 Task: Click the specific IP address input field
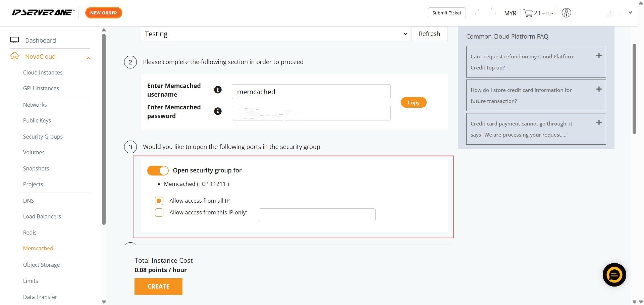[317, 215]
